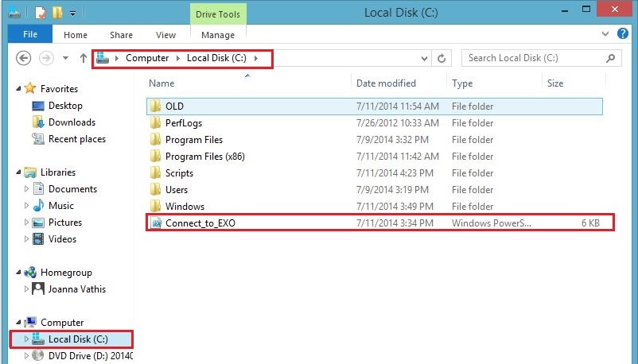This screenshot has width=638, height=364.
Task: Expand the ribbon with the chevron
Action: pos(609,34)
